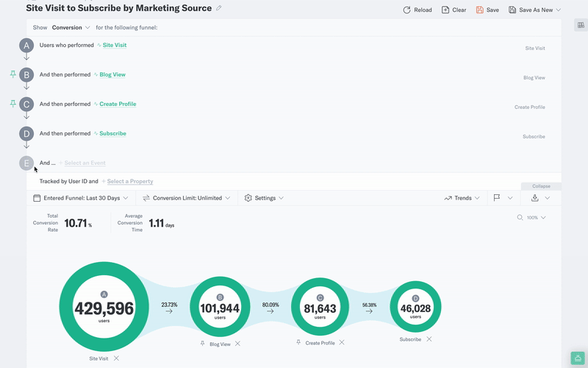Click the Settings gear icon
Screen dimensions: 588x368
coord(248,198)
